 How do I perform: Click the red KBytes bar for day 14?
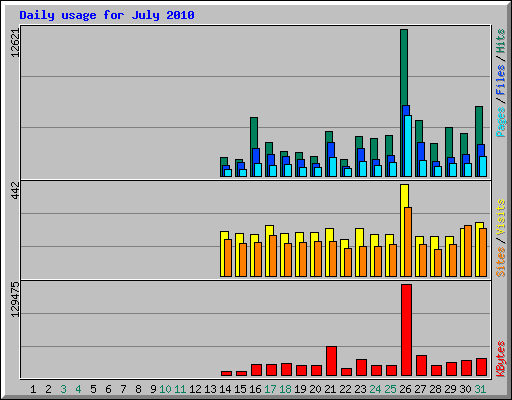(x=226, y=373)
